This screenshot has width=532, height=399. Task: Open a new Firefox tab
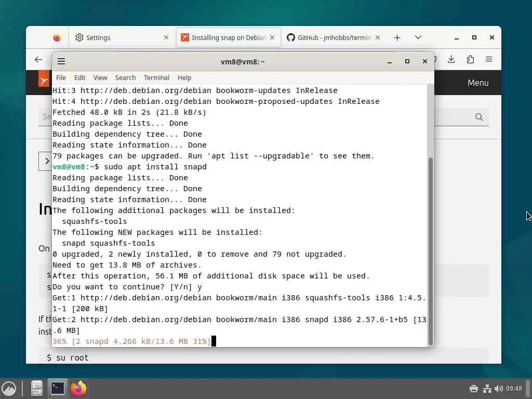(397, 37)
